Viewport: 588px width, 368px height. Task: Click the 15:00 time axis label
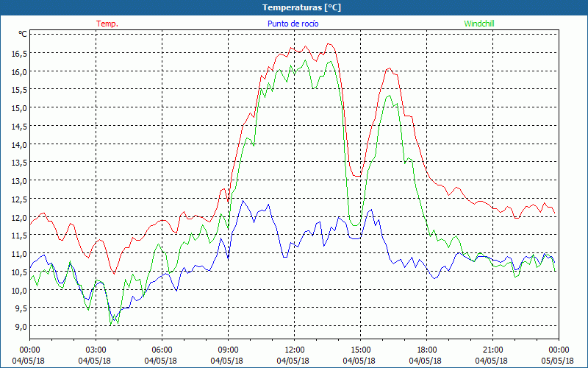click(360, 350)
